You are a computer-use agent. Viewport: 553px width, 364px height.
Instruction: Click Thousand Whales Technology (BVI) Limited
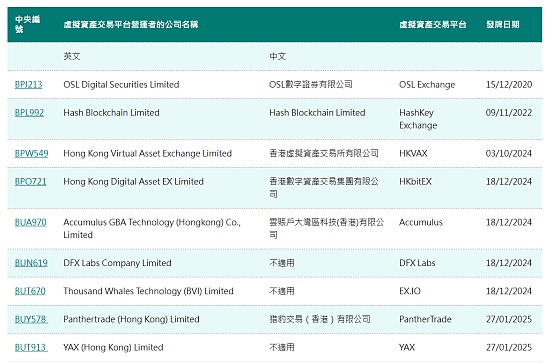click(148, 291)
